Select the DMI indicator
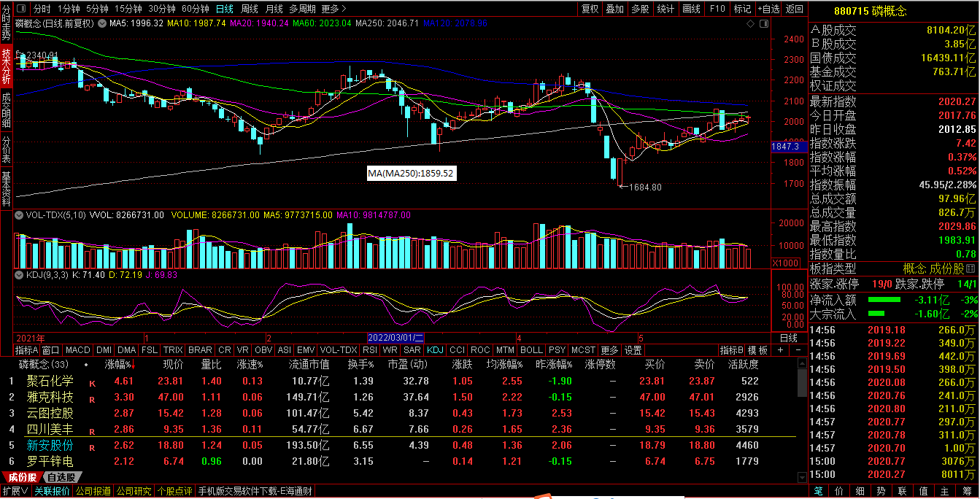This screenshot has height=499, width=980. (104, 350)
